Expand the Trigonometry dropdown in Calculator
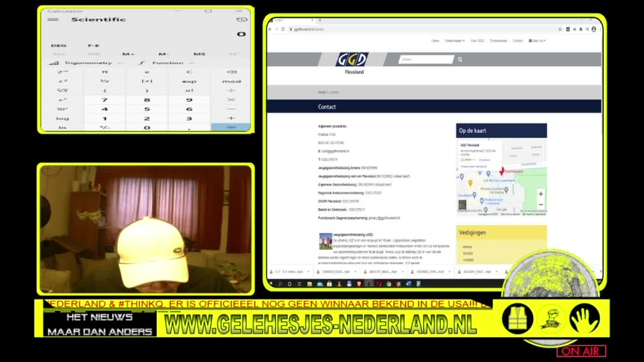This screenshot has height=362, width=644. click(87, 63)
